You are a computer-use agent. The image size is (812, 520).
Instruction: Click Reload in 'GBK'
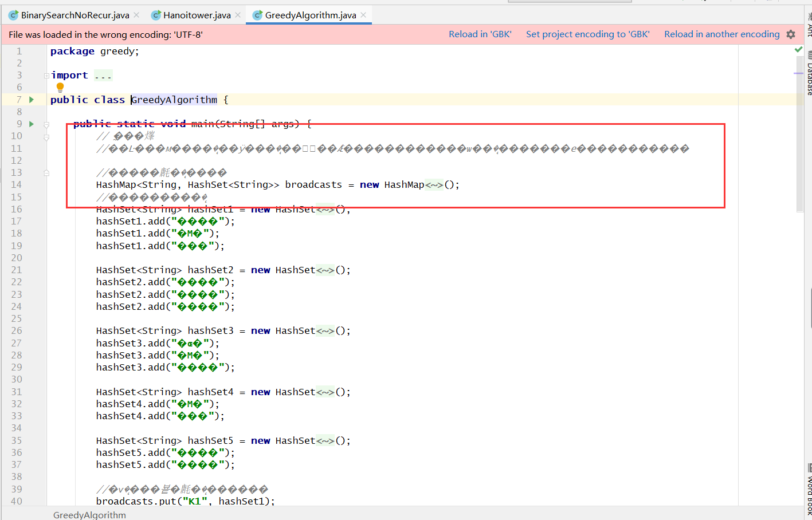[480, 34]
